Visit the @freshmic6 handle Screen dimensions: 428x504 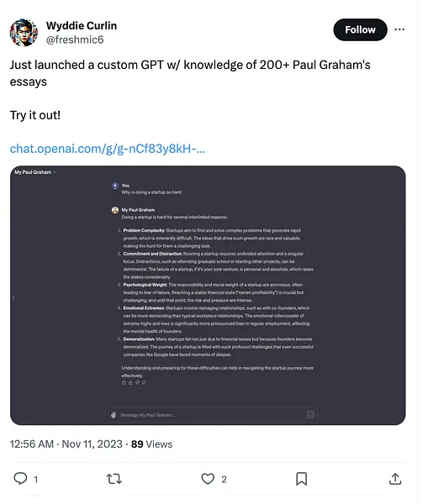tap(75, 39)
